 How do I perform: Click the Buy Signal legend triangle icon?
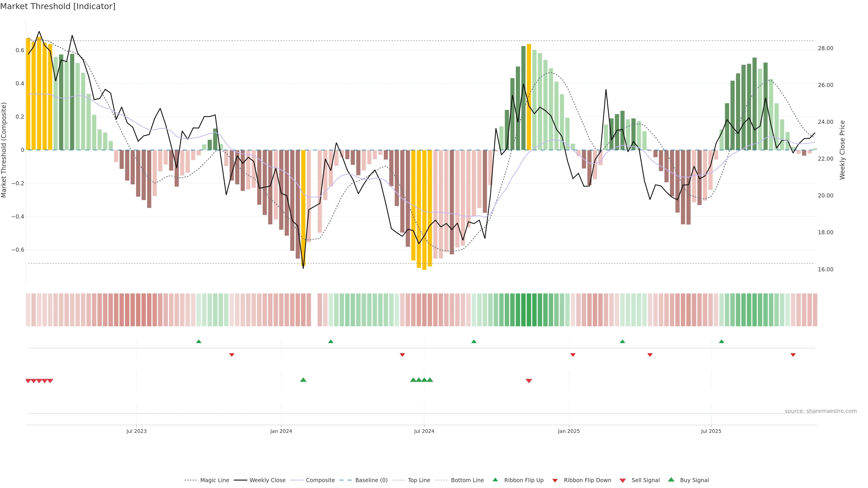671,480
